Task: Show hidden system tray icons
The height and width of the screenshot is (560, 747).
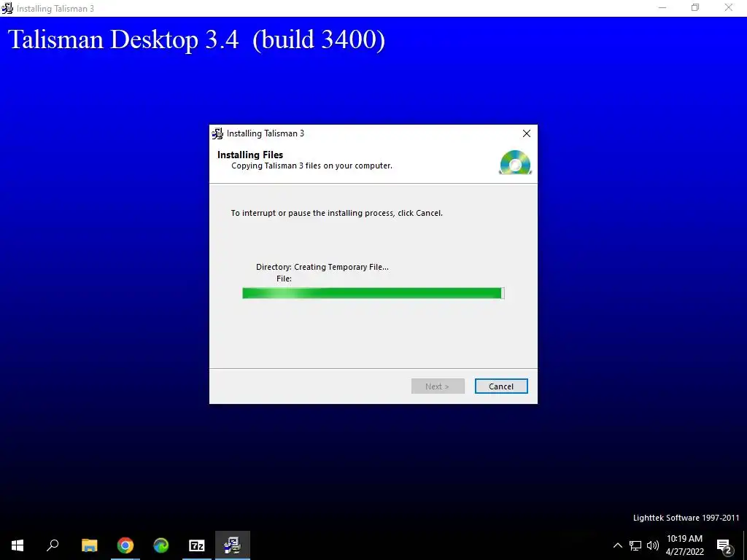Action: click(x=617, y=545)
